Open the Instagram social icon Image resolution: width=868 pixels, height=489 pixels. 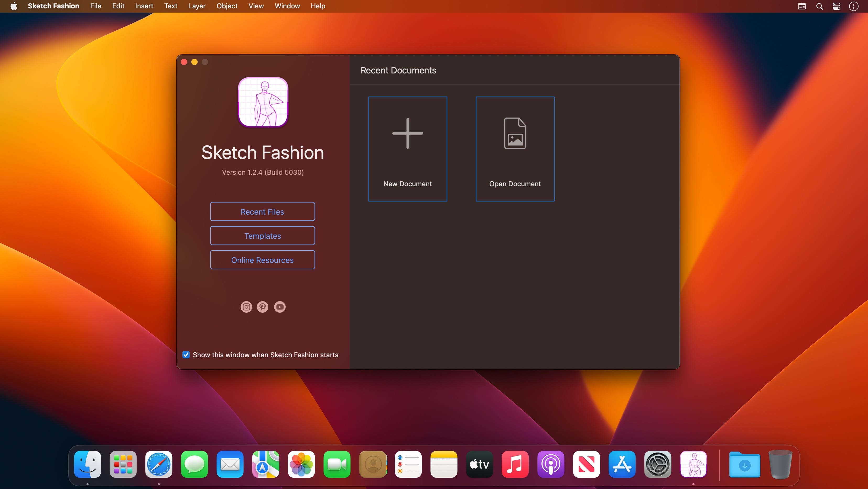pyautogui.click(x=246, y=307)
